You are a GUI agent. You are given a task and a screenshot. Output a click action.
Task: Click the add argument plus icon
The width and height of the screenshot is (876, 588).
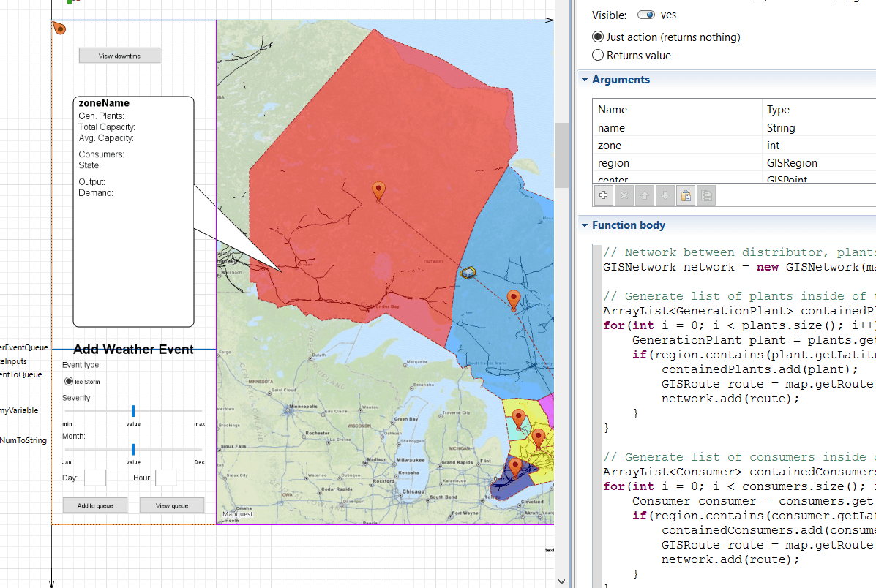coord(604,195)
